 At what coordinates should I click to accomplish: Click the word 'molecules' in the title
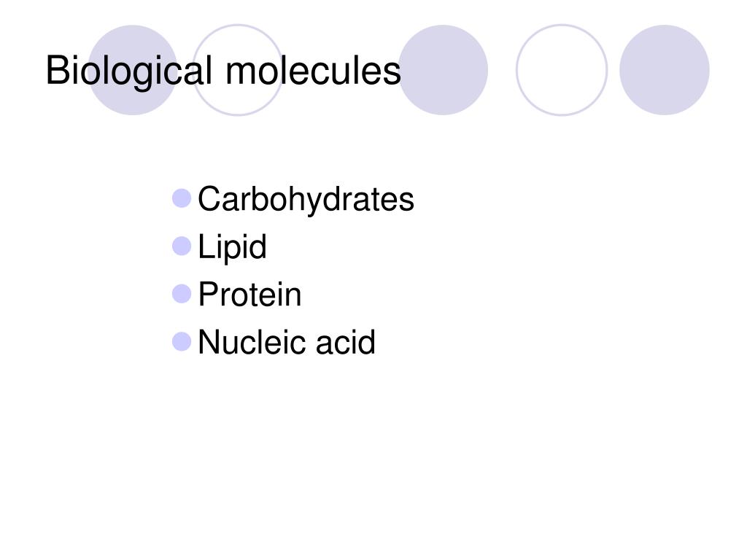313,71
